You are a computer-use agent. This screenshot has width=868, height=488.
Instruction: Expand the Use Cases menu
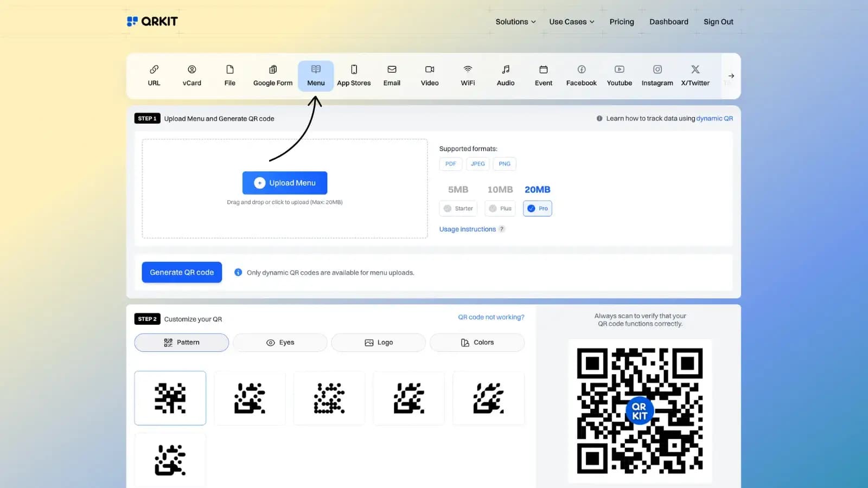571,22
